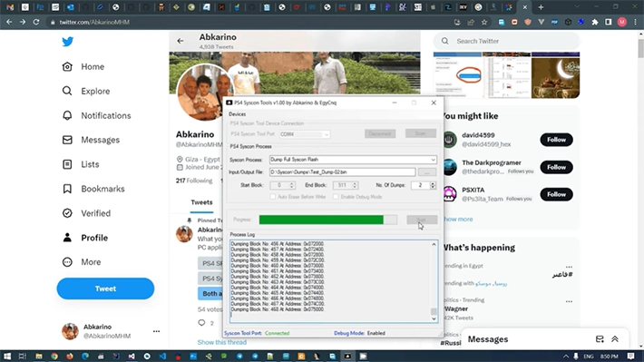Open the Windows notification center icon

pyautogui.click(x=631, y=357)
